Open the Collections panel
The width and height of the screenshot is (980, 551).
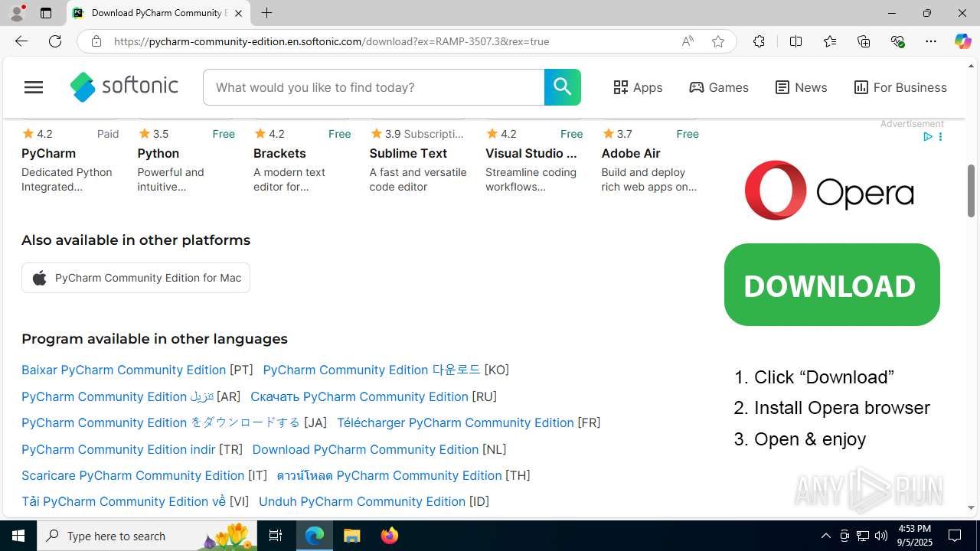click(864, 41)
